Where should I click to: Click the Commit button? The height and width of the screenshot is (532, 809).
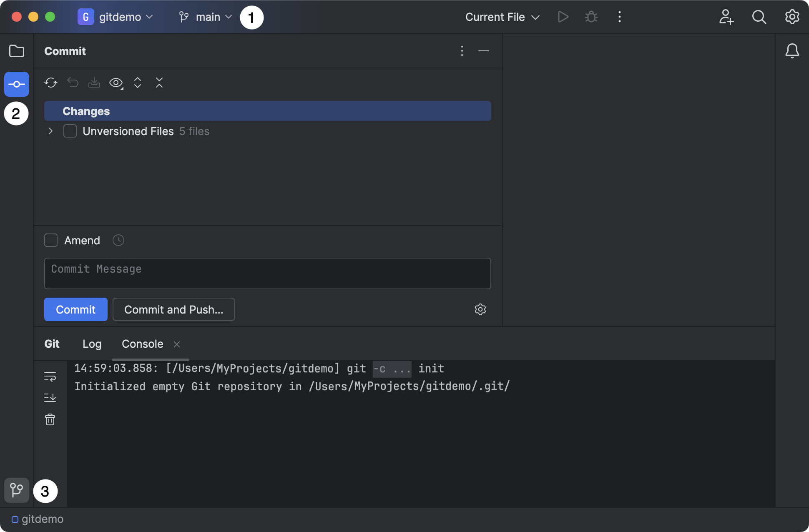(75, 309)
